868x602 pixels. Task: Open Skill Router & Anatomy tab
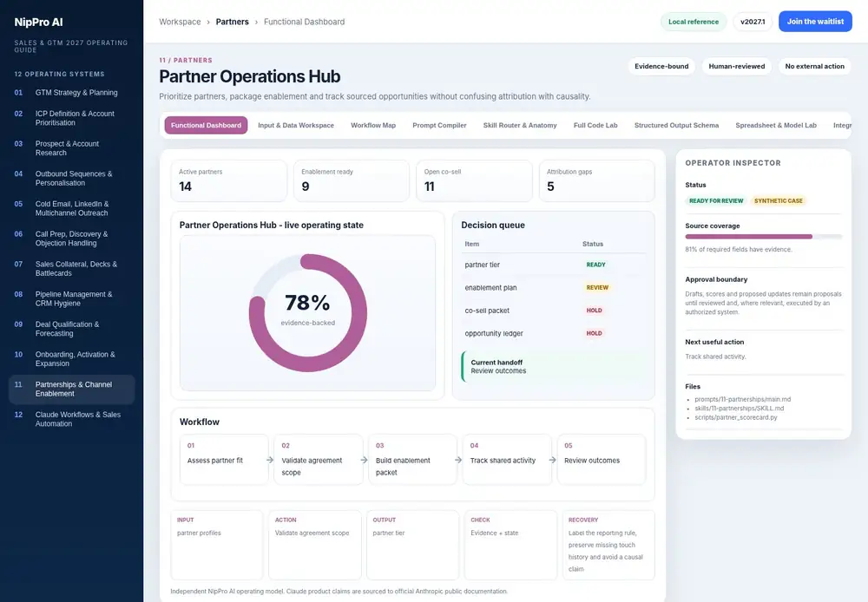[x=520, y=125]
